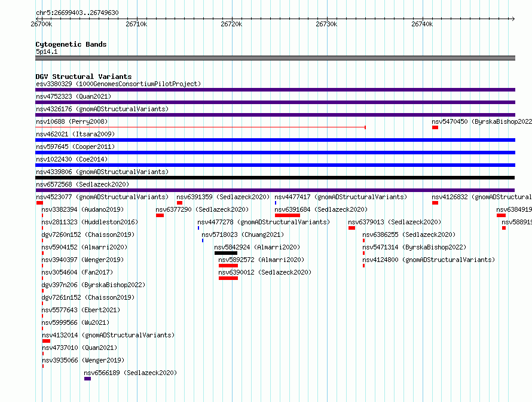This screenshot has height=402, width=532.
Task: Click the red bar under nsv5470450
Action: [435, 127]
